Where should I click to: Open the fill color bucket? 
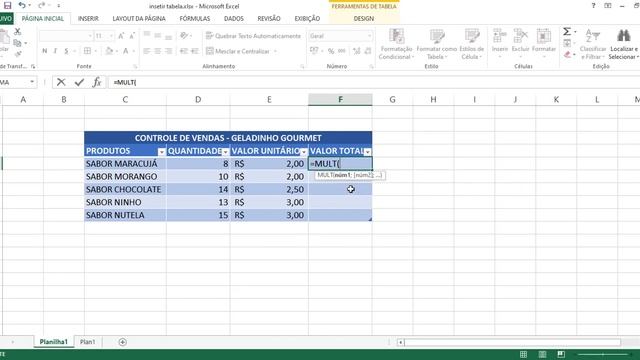109,51
